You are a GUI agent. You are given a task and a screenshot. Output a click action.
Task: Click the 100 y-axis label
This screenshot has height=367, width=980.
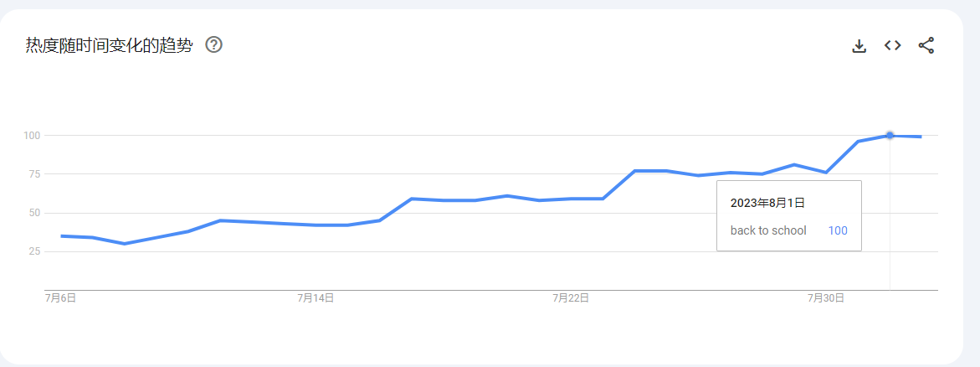(33, 136)
